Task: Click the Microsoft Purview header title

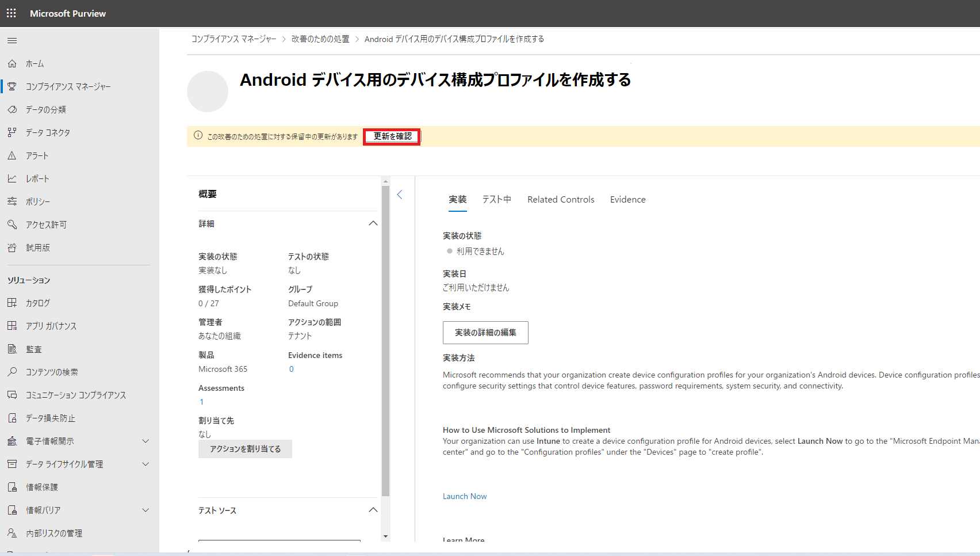Action: pos(68,13)
